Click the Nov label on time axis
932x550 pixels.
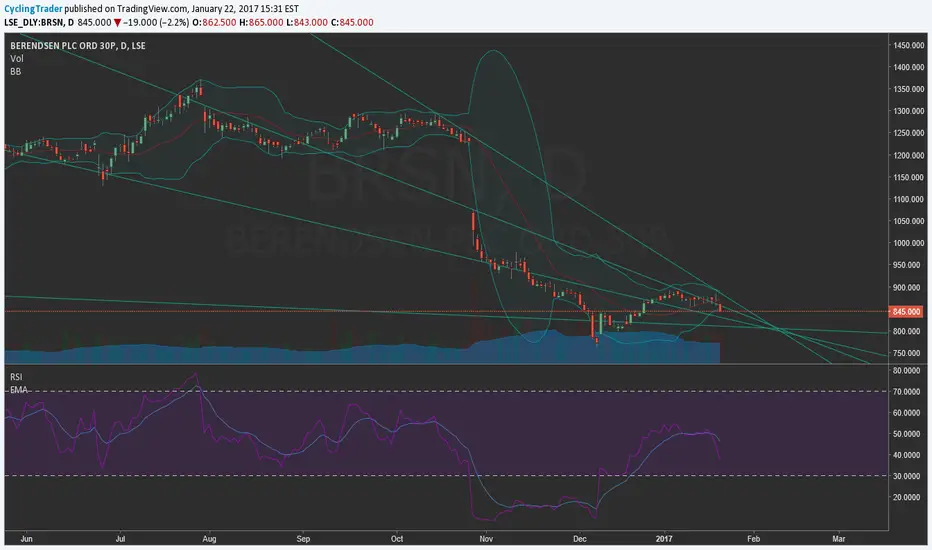[x=486, y=539]
